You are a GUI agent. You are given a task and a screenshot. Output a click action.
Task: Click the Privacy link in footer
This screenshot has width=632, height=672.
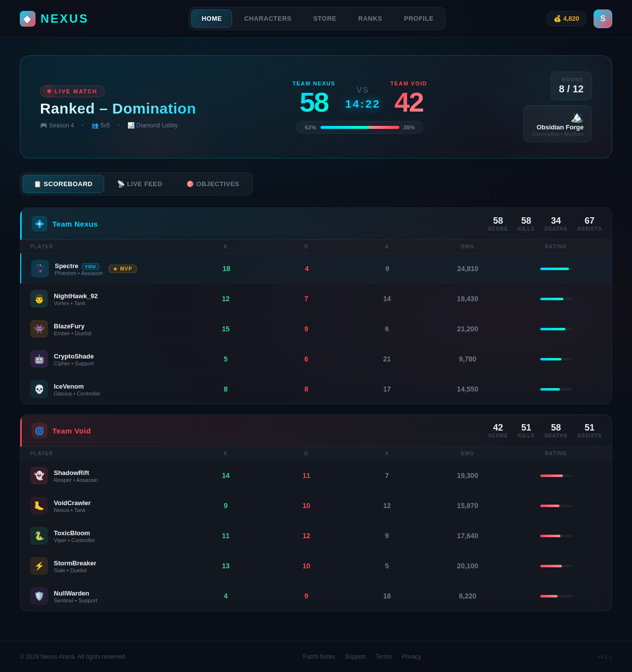411,657
